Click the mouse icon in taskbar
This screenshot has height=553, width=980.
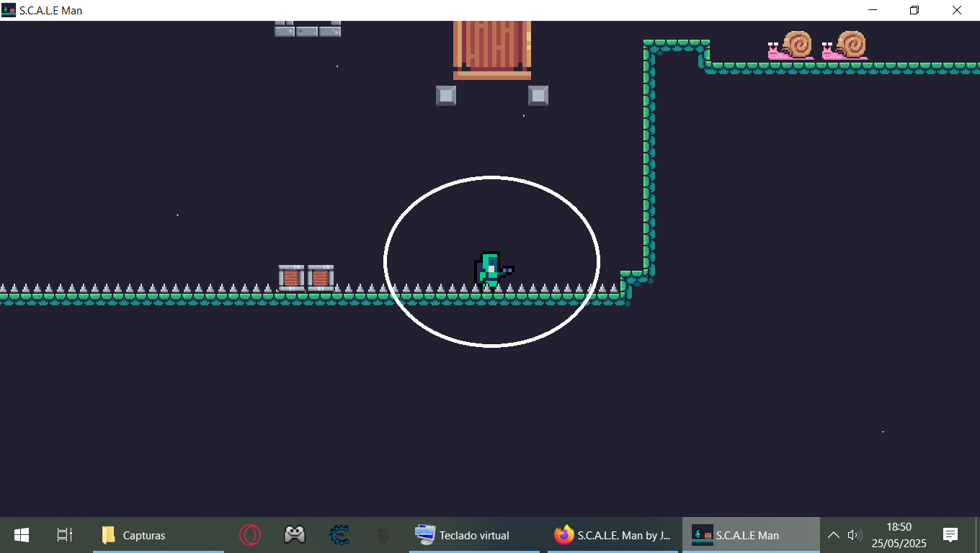pyautogui.click(x=383, y=535)
